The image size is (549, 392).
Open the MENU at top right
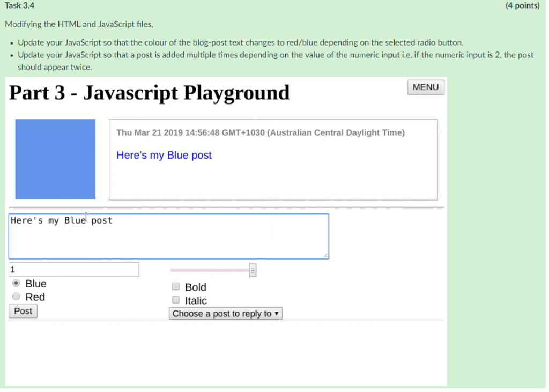pyautogui.click(x=426, y=87)
